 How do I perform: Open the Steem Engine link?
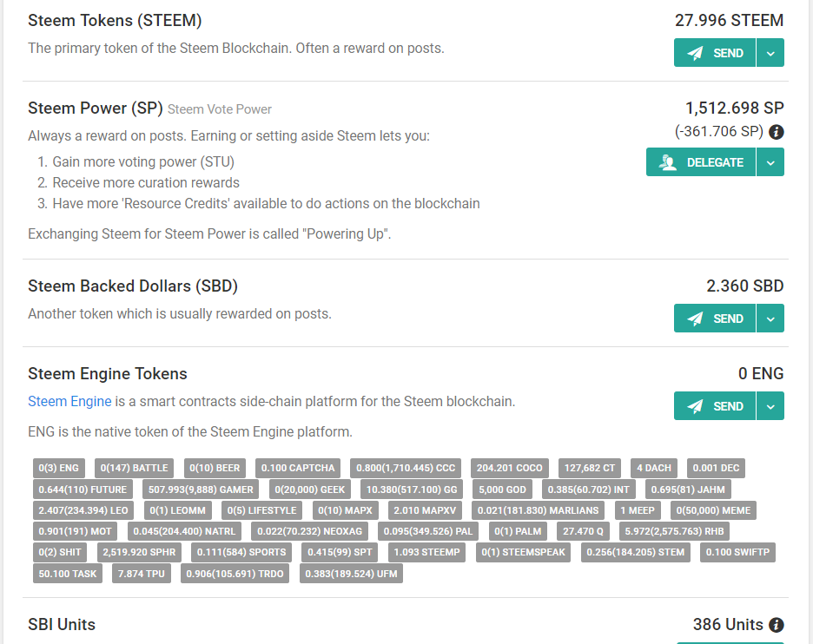[x=69, y=402]
